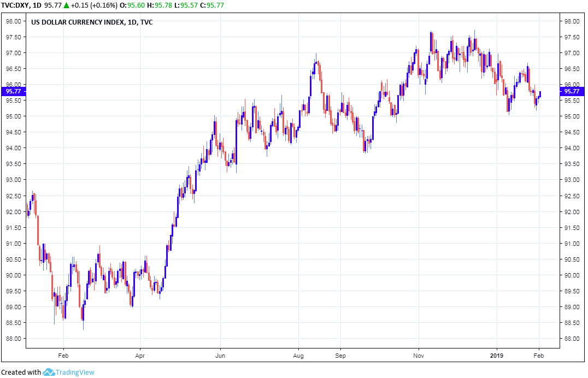Click the 88.00 label on left price axis

pyautogui.click(x=13, y=339)
